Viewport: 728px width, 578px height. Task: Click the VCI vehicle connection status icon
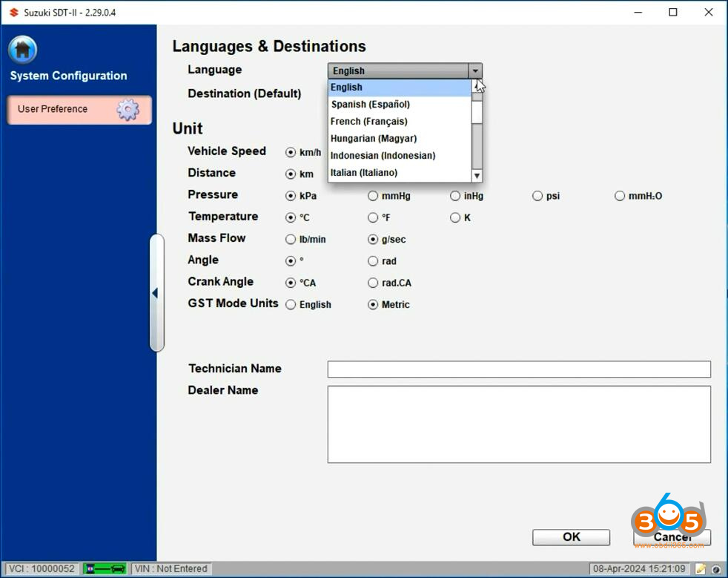(x=105, y=568)
